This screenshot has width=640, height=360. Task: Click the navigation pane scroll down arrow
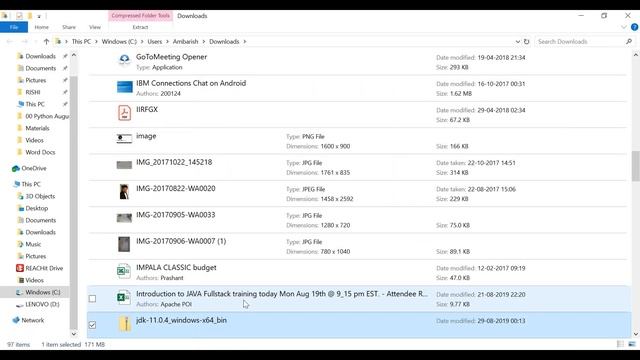click(x=74, y=334)
